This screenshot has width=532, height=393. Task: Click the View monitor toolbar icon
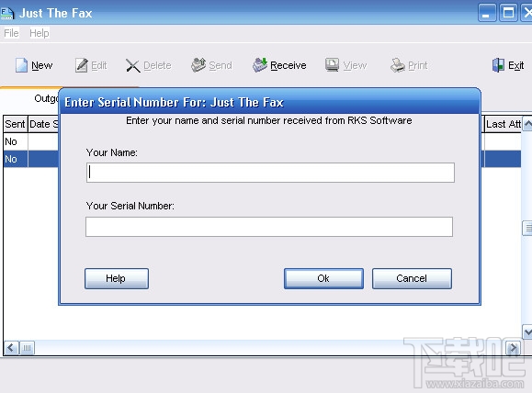[333, 65]
